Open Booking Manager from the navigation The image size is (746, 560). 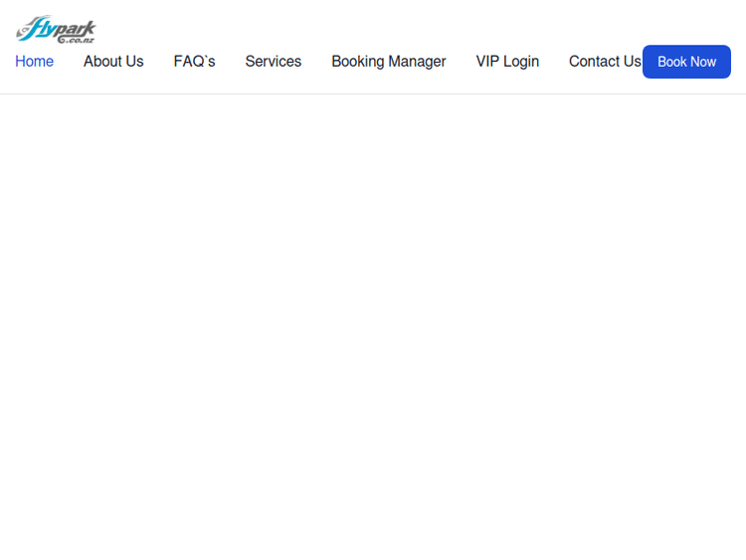pyautogui.click(x=388, y=62)
